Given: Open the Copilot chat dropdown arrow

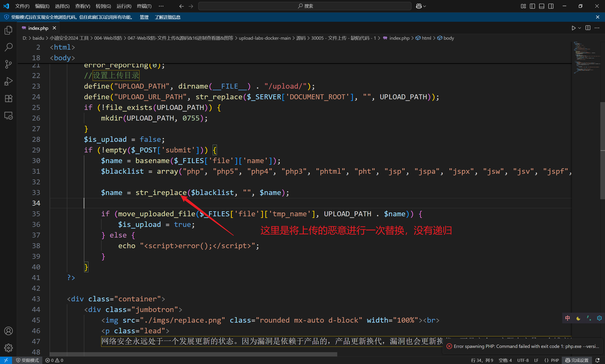Looking at the screenshot, I should (425, 6).
